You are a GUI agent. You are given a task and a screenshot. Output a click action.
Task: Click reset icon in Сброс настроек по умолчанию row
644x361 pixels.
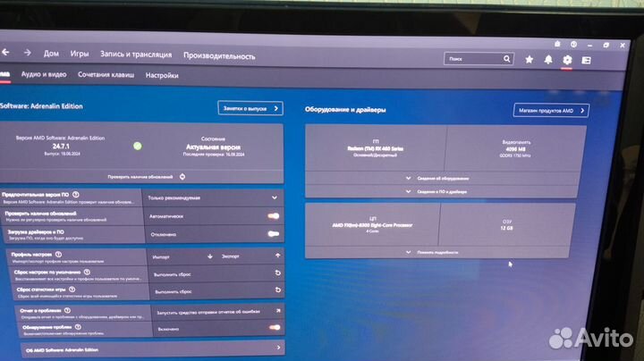277,273
